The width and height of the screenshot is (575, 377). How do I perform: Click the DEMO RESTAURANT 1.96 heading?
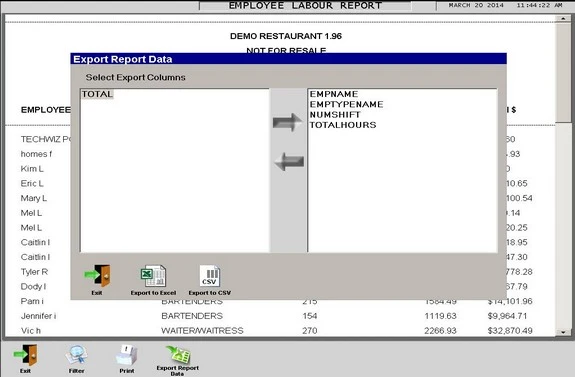[x=286, y=36]
